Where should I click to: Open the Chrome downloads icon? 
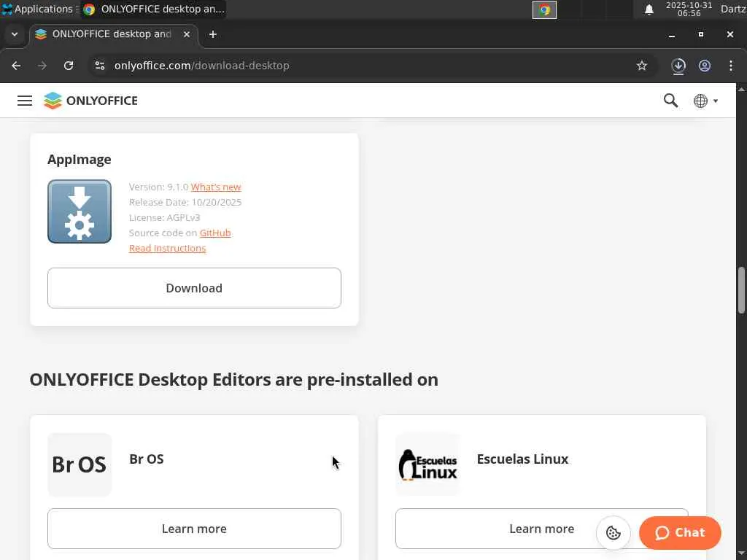[678, 66]
